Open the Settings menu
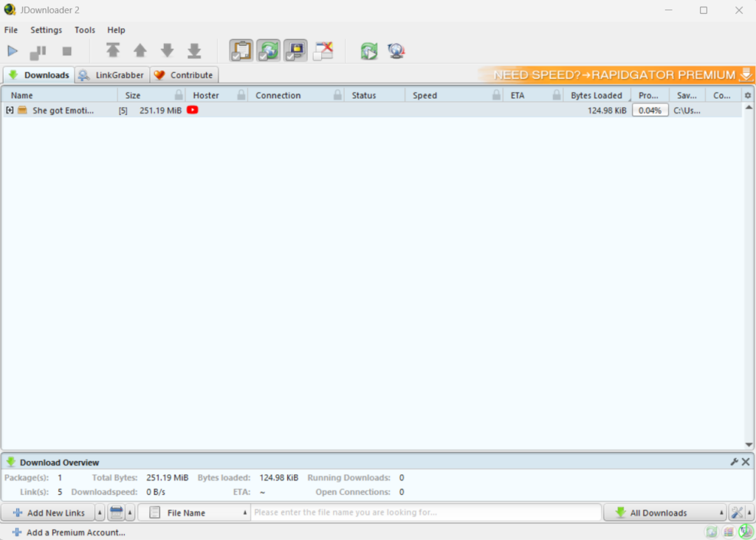756x540 pixels. click(x=46, y=30)
